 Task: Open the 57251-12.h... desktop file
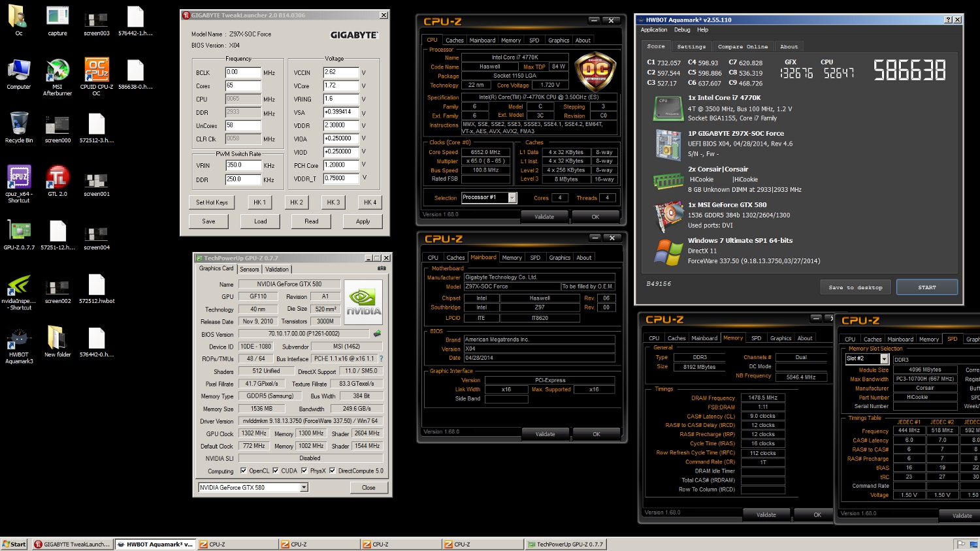(x=57, y=235)
